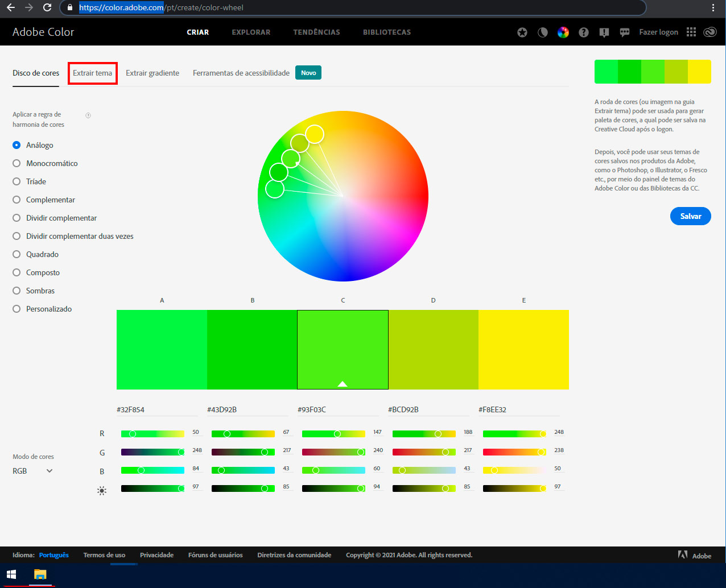Select color swatch A
This screenshot has width=726, height=588.
[x=162, y=350]
